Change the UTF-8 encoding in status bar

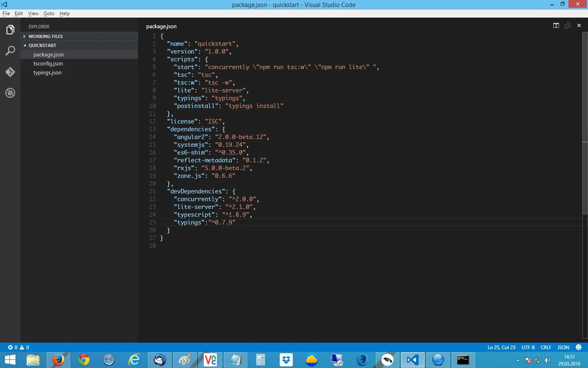(528, 347)
